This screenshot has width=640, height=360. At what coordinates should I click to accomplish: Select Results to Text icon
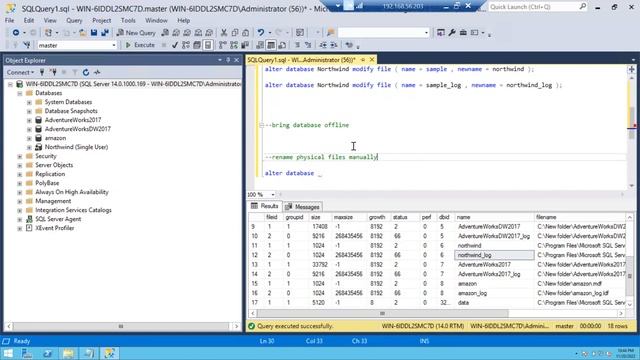260,45
